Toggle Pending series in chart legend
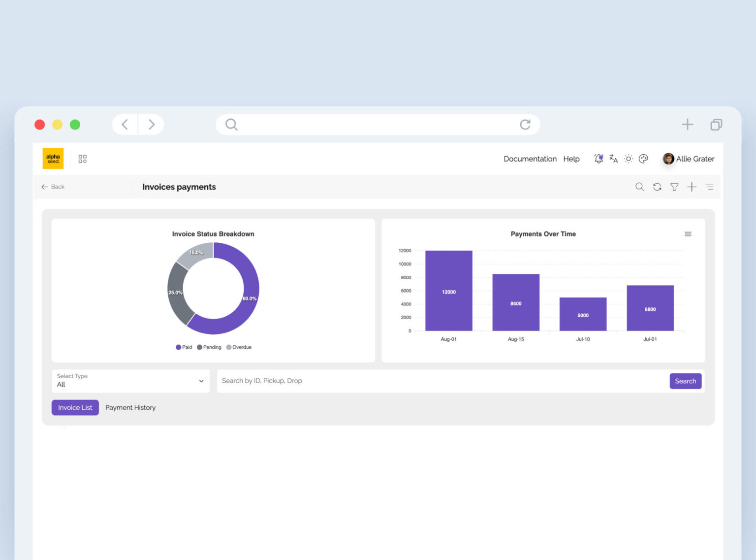 point(209,347)
